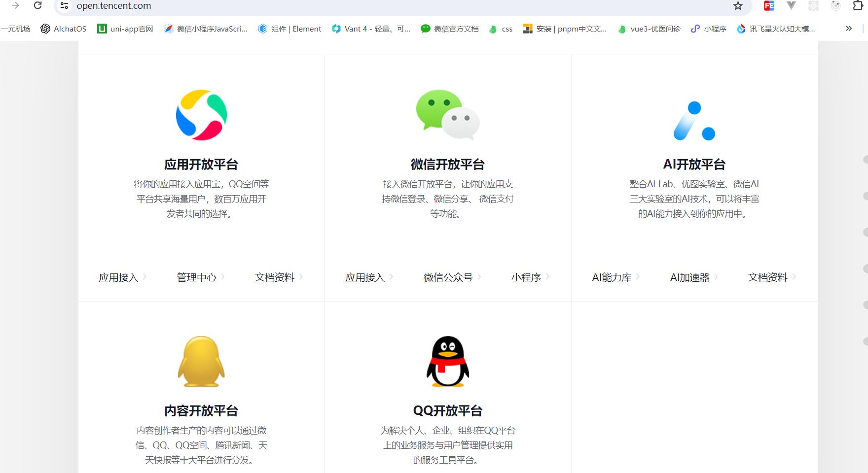Open 文档资料 under AI开放平台
The width and height of the screenshot is (868, 473).
(767, 277)
